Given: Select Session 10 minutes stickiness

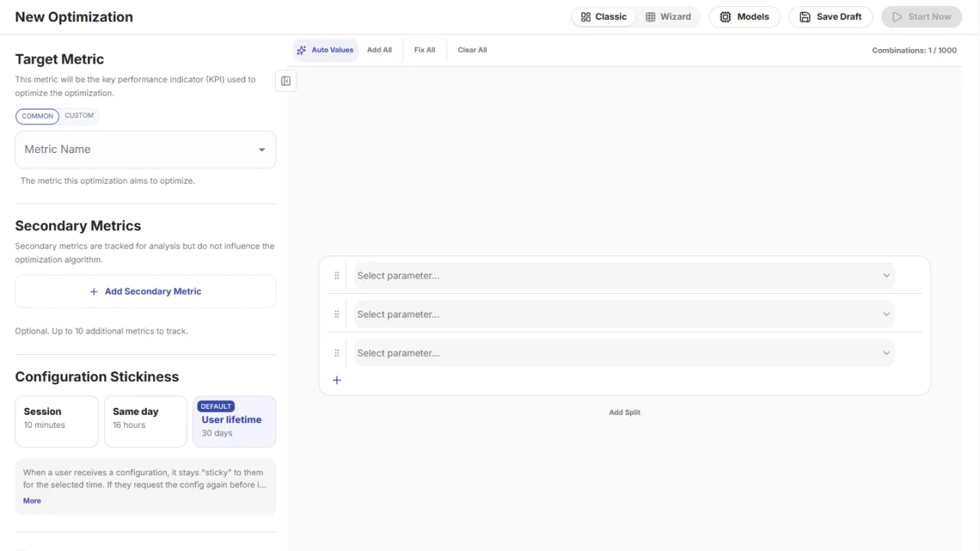Looking at the screenshot, I should 57,422.
